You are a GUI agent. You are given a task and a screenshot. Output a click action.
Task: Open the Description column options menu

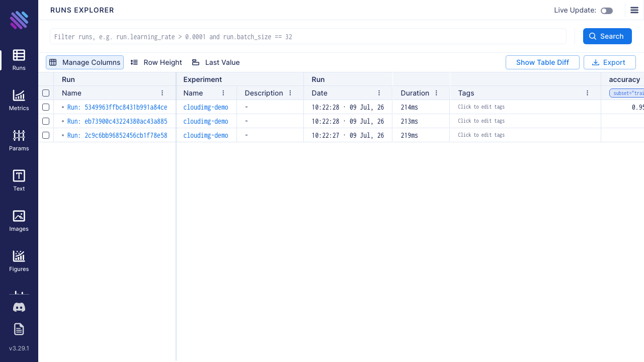click(290, 93)
